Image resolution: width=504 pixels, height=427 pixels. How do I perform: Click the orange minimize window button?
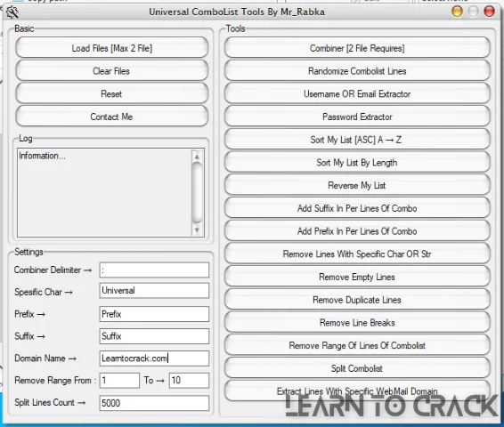pyautogui.click(x=457, y=12)
